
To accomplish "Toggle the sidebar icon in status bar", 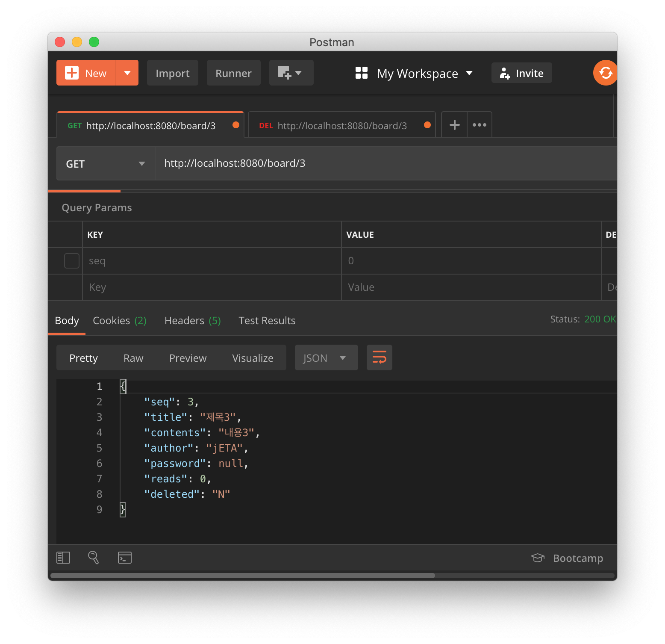I will (63, 558).
